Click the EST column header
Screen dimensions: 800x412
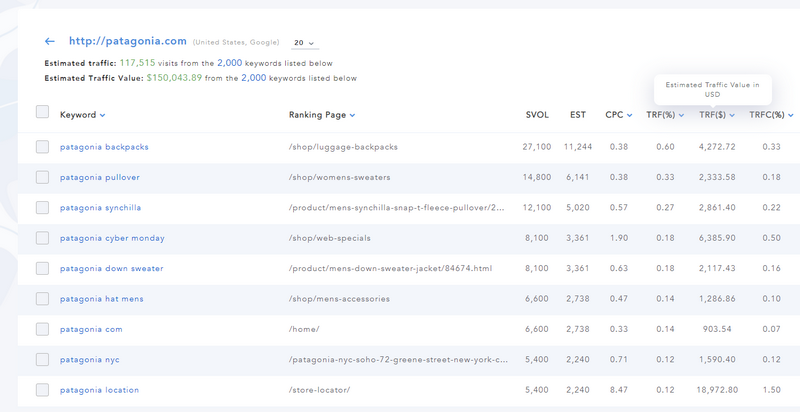[578, 115]
